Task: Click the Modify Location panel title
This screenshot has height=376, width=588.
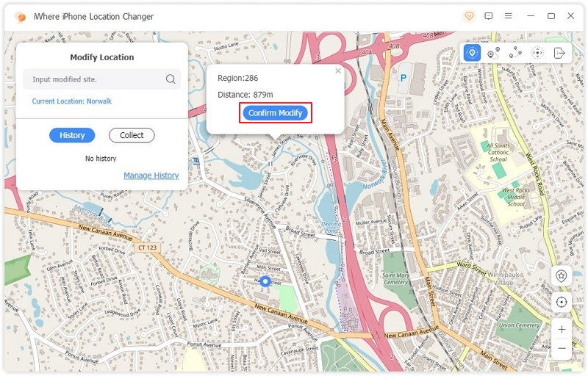Action: pos(102,57)
